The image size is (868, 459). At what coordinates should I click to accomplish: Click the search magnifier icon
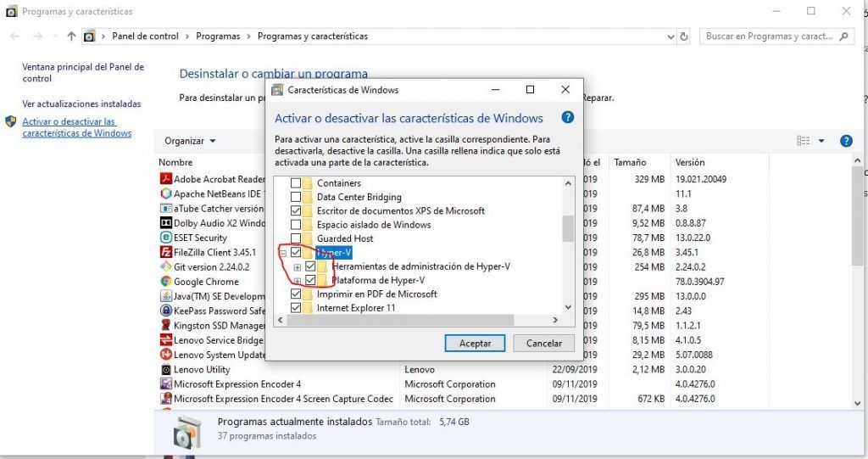843,36
